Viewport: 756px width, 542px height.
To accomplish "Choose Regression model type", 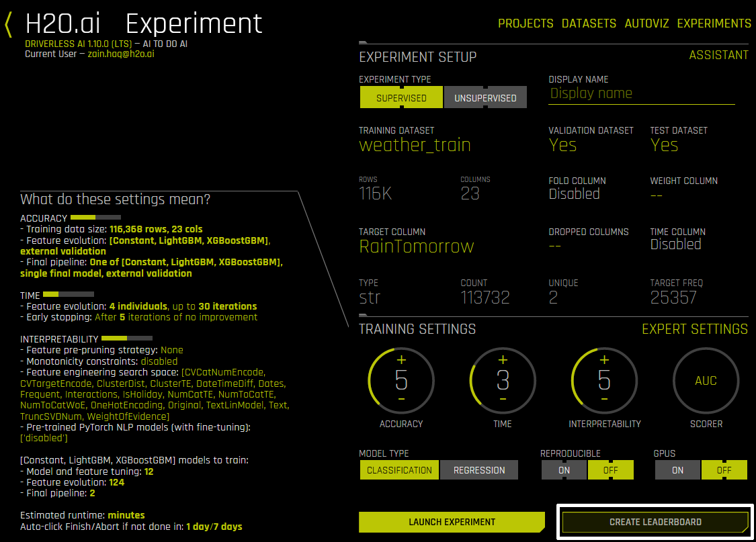I will tap(479, 470).
